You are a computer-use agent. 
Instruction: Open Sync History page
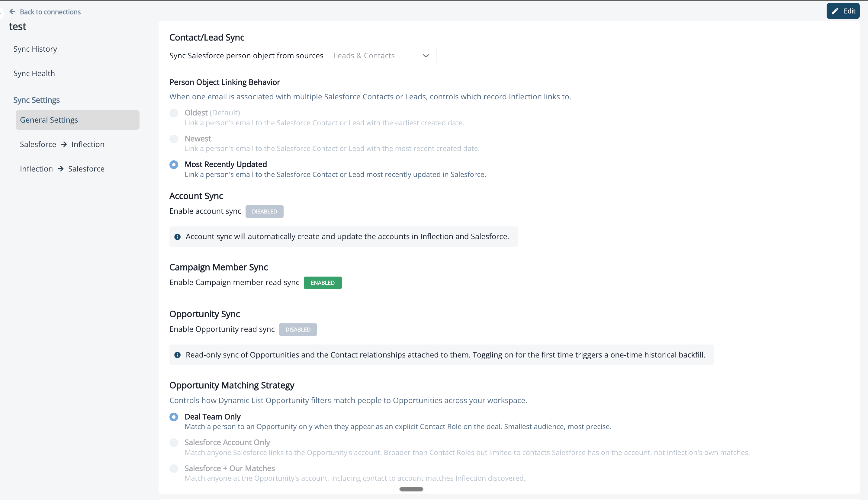[x=35, y=49]
